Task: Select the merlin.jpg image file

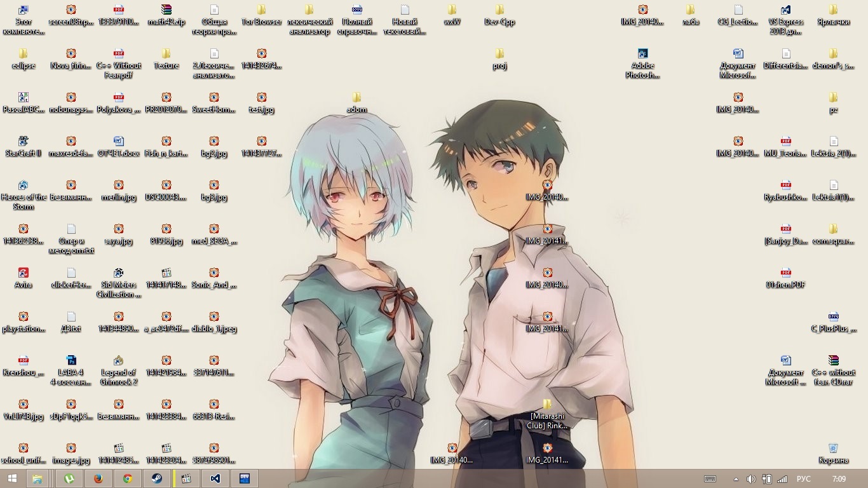Action: point(119,191)
